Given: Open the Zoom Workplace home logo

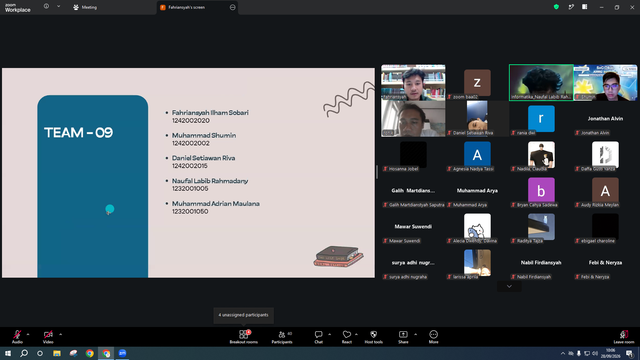Looking at the screenshot, I should pos(18,7).
